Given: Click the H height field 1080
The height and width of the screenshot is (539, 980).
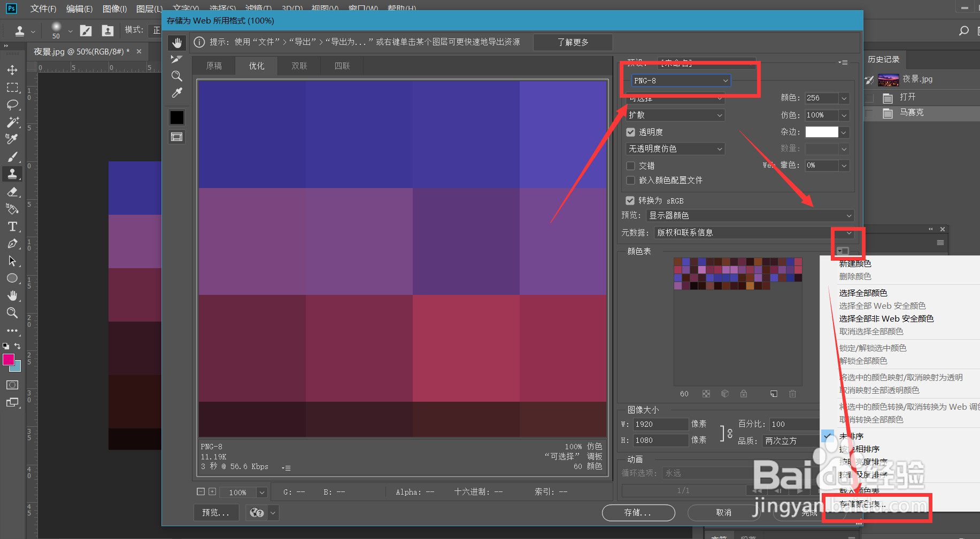Looking at the screenshot, I should pos(661,440).
